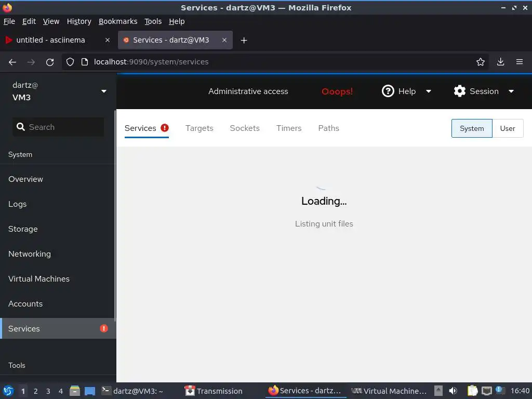Open Virtual Machines in the sidebar

(58, 279)
